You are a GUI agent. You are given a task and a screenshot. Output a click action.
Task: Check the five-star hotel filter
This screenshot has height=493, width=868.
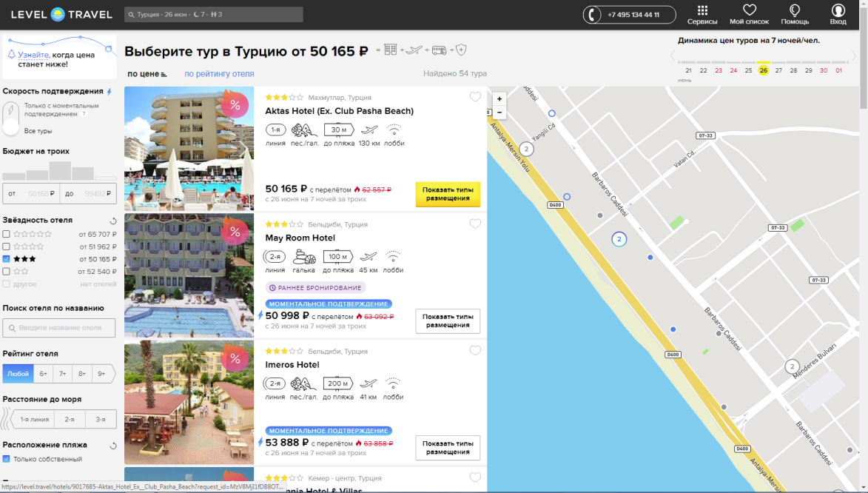pos(6,235)
